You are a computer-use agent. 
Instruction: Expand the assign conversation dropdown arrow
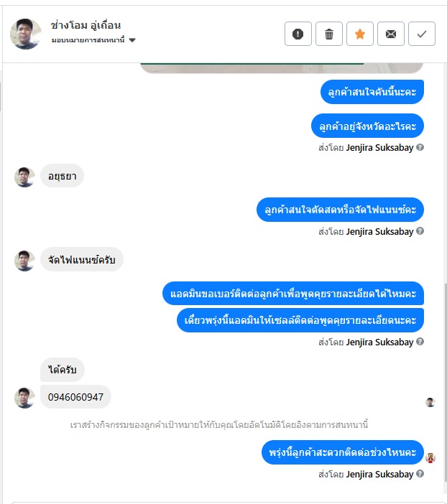click(132, 40)
